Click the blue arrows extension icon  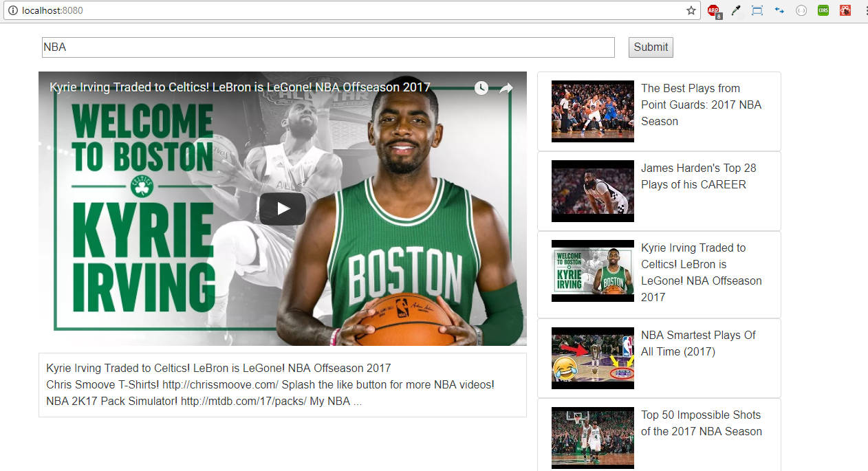click(x=779, y=10)
